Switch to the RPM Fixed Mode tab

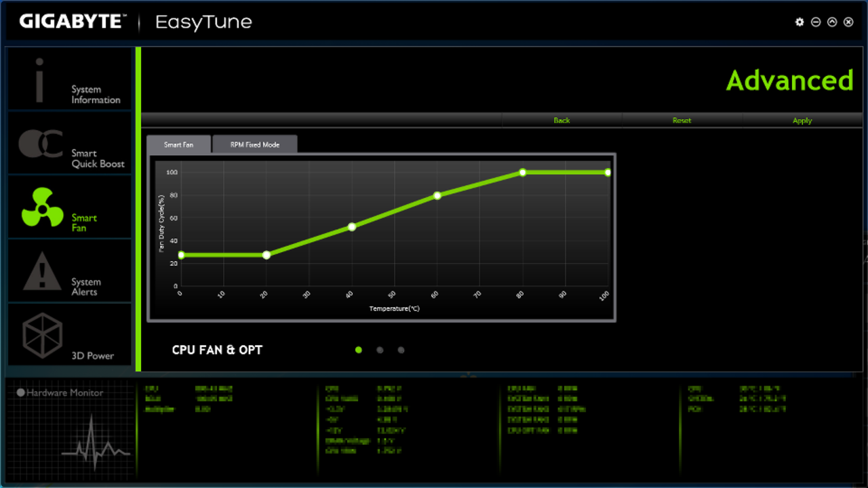click(254, 144)
